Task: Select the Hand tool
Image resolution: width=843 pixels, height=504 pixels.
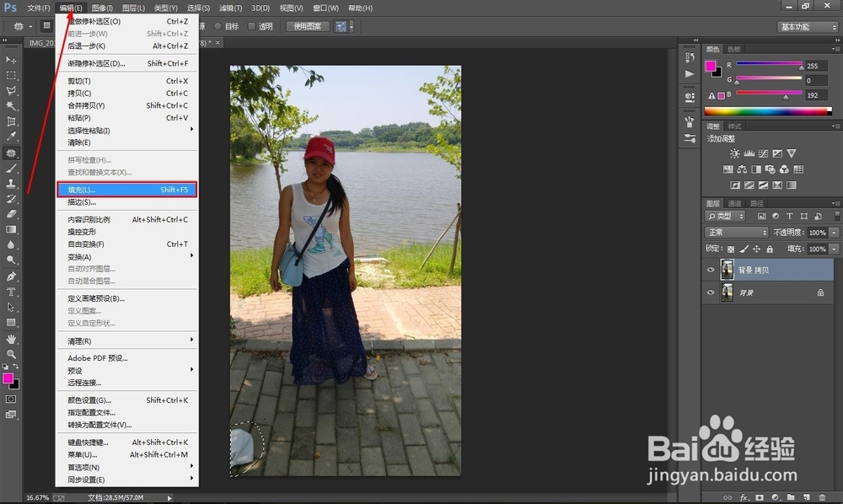Action: (x=11, y=339)
